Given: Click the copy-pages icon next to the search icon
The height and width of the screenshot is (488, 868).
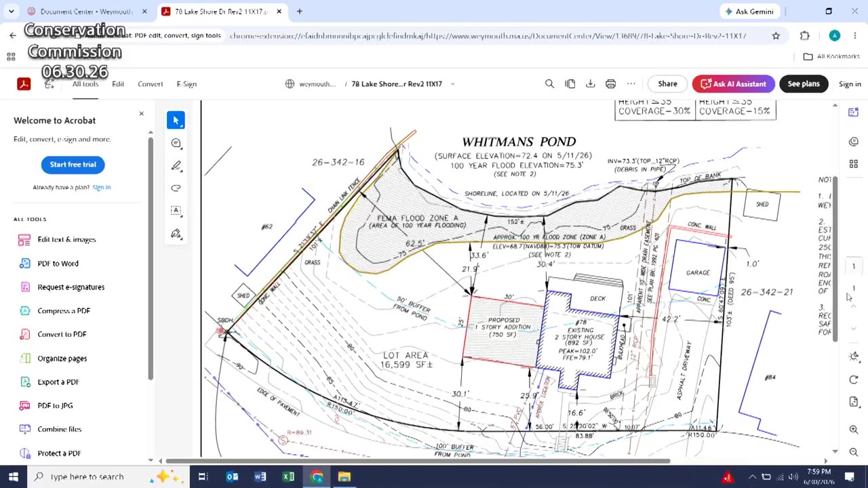Looking at the screenshot, I should point(570,84).
